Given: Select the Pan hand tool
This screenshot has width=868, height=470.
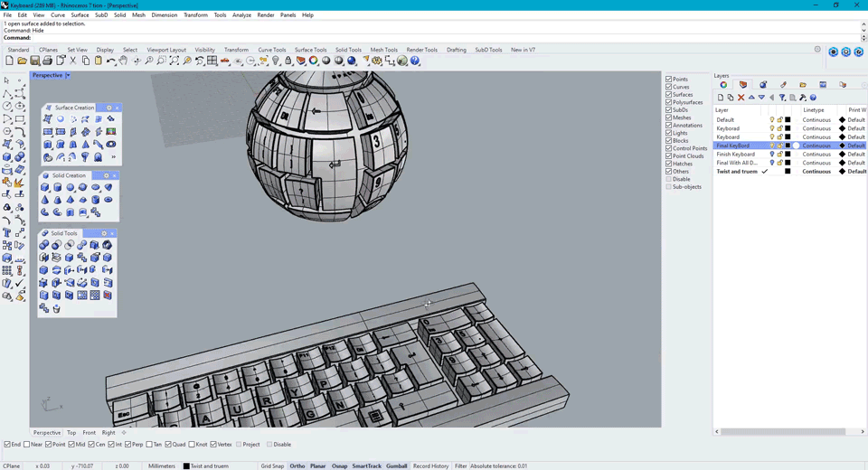Looking at the screenshot, I should tap(124, 61).
